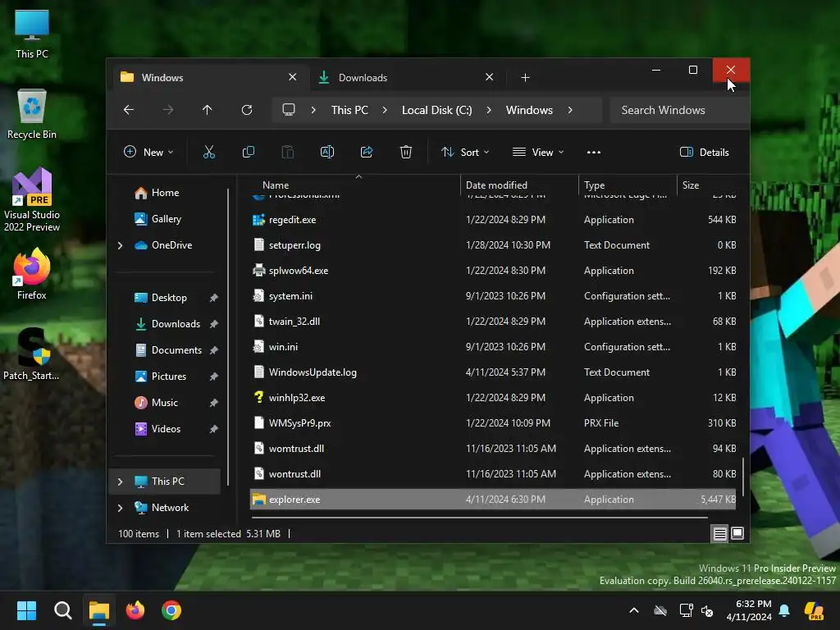Image resolution: width=840 pixels, height=630 pixels.
Task: Click the Share icon in toolbar
Action: pyautogui.click(x=367, y=152)
